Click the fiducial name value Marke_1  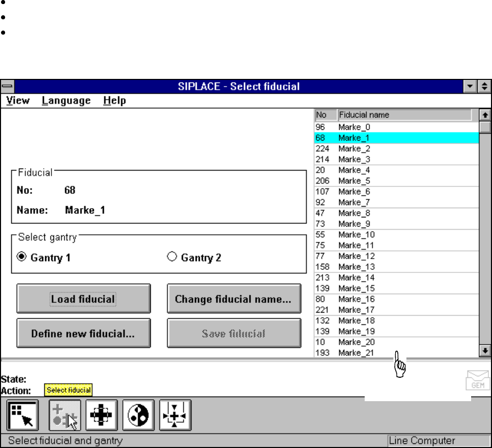[x=85, y=210]
